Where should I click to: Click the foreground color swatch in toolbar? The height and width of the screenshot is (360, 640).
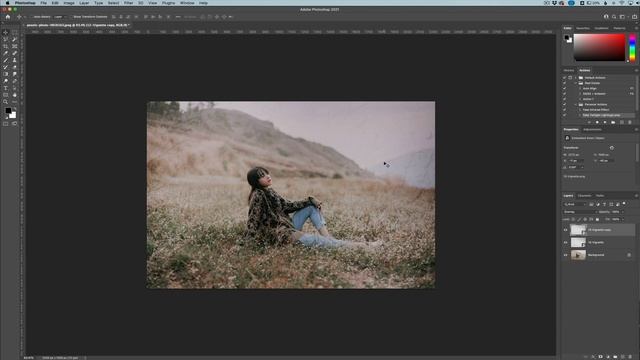click(8, 111)
